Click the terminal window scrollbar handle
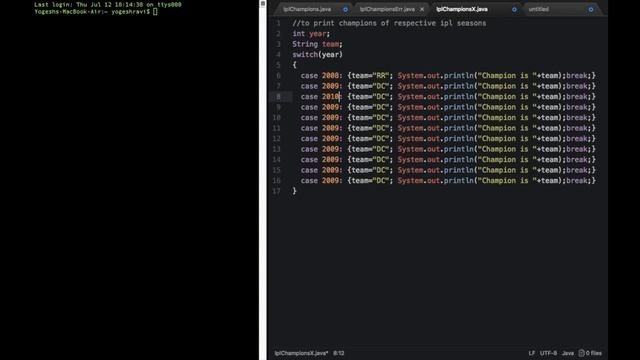This screenshot has height=360, width=640. coord(263,4)
